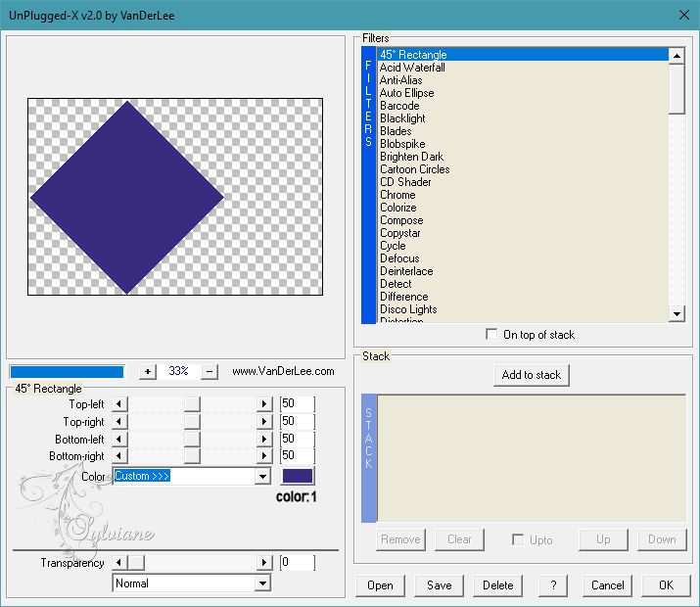Select Blacklight filter
Image resolution: width=700 pixels, height=607 pixels.
523,118
